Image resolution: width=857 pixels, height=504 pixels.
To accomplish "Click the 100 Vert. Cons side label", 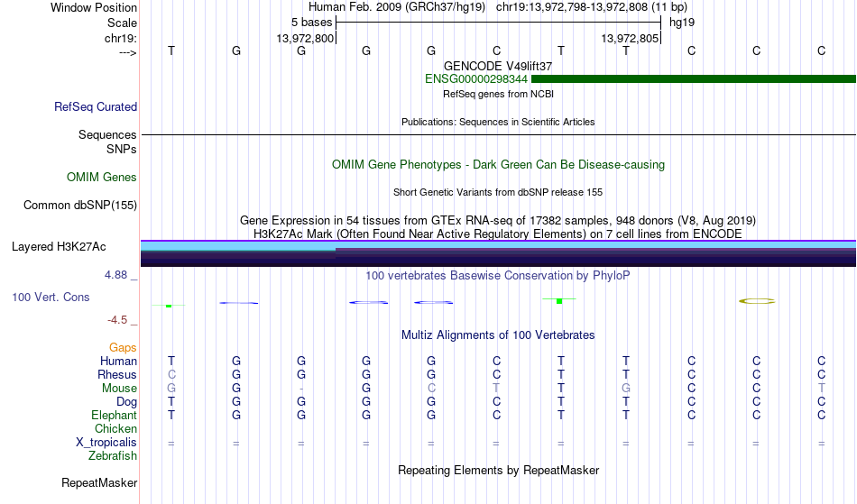I will [x=51, y=297].
